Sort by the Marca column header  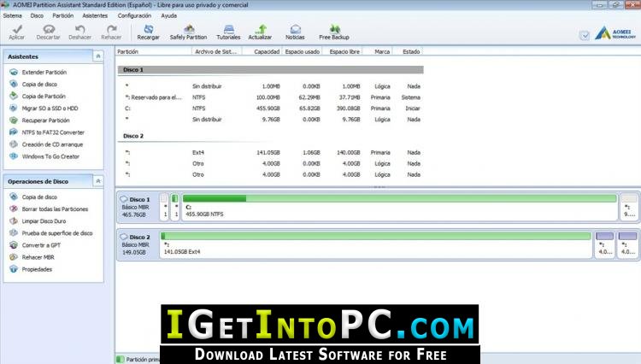(378, 51)
